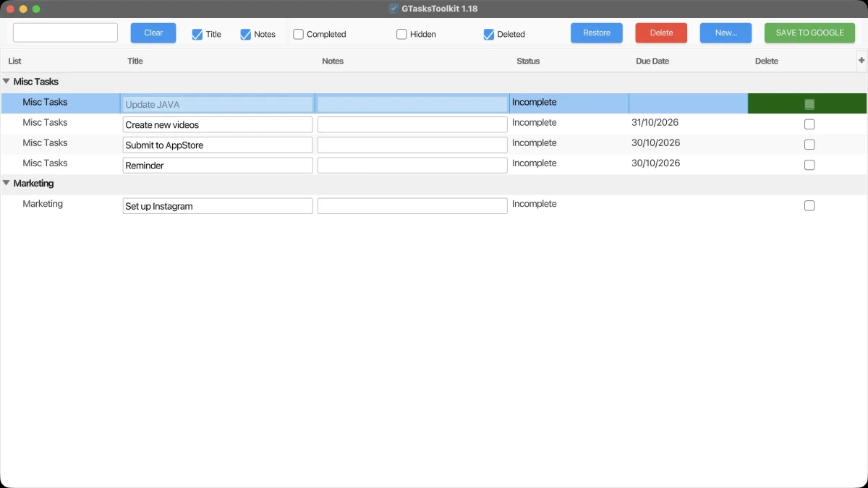
Task: Click the Title column header
Action: (135, 61)
